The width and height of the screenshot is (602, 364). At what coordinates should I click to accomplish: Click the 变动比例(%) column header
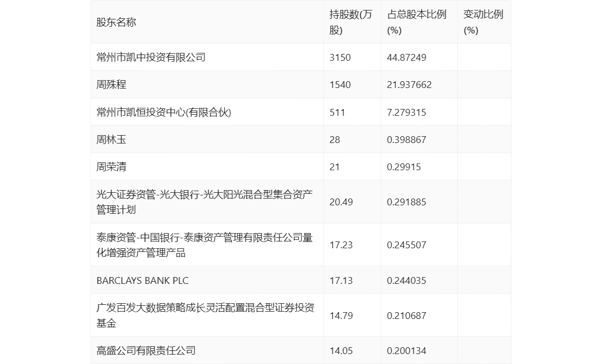(x=483, y=22)
